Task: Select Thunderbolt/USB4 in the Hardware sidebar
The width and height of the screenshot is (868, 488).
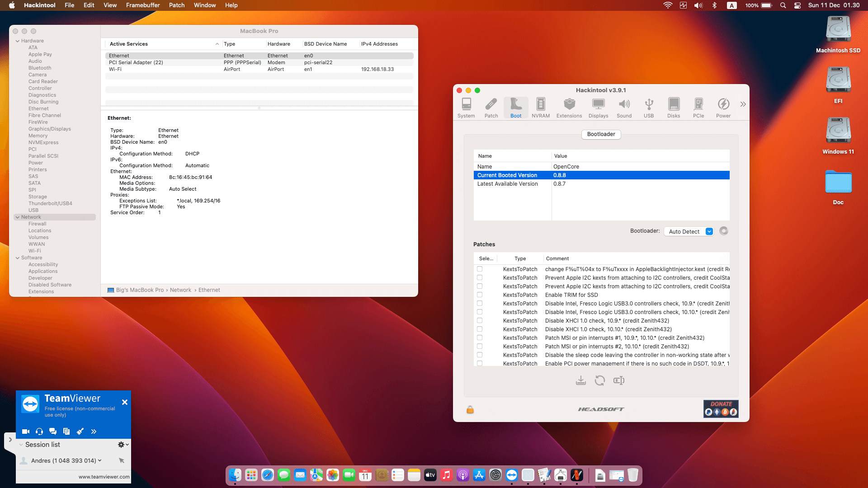Action: pyautogui.click(x=50, y=203)
